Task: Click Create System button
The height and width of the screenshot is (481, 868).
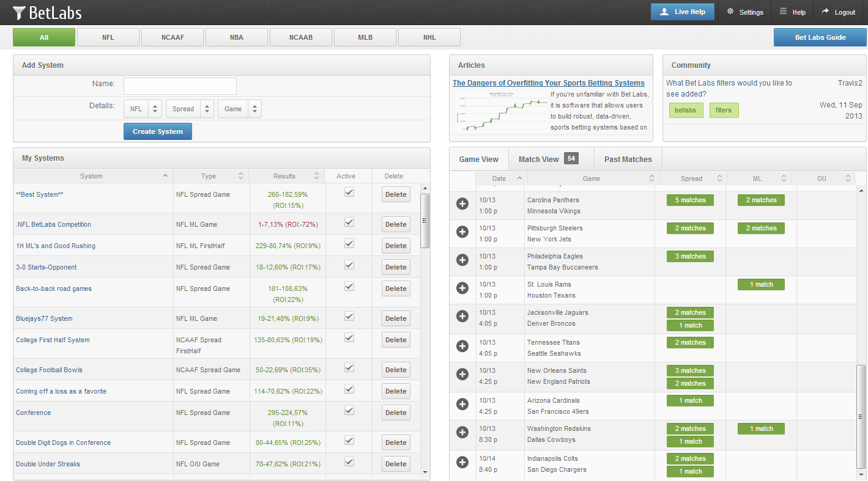Action: tap(158, 131)
